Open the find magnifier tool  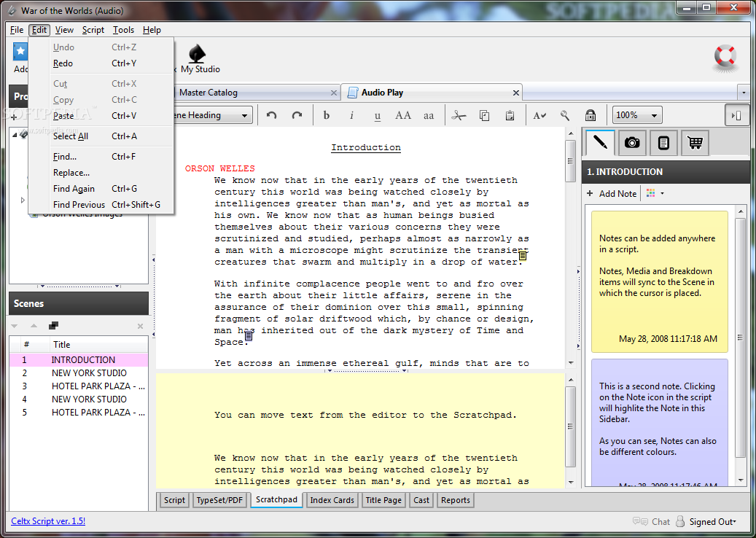click(565, 115)
